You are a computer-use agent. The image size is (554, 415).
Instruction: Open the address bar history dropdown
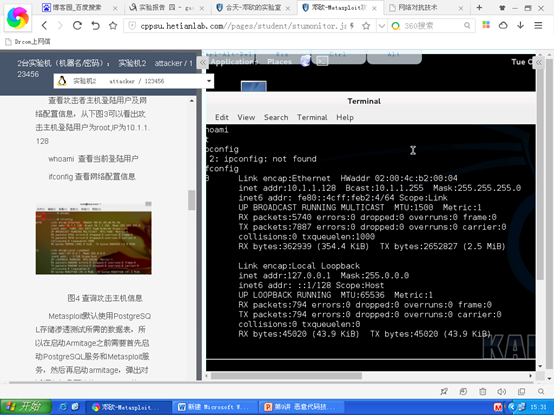click(x=382, y=26)
